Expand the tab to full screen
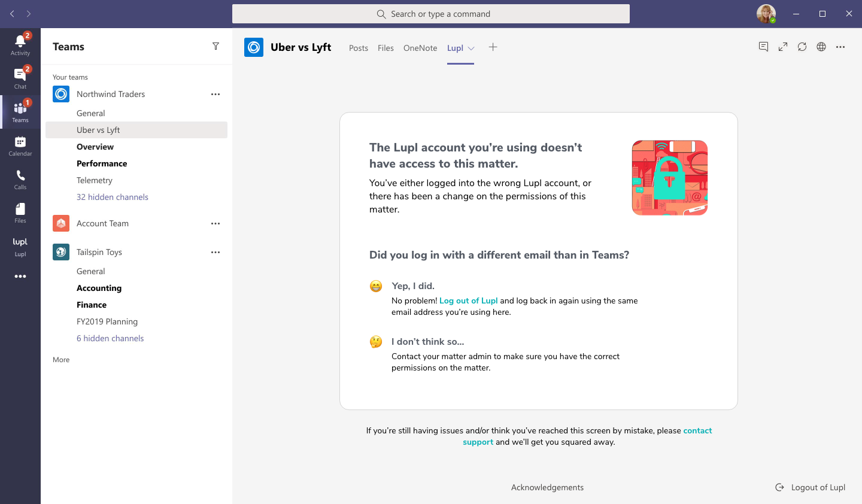 tap(782, 47)
